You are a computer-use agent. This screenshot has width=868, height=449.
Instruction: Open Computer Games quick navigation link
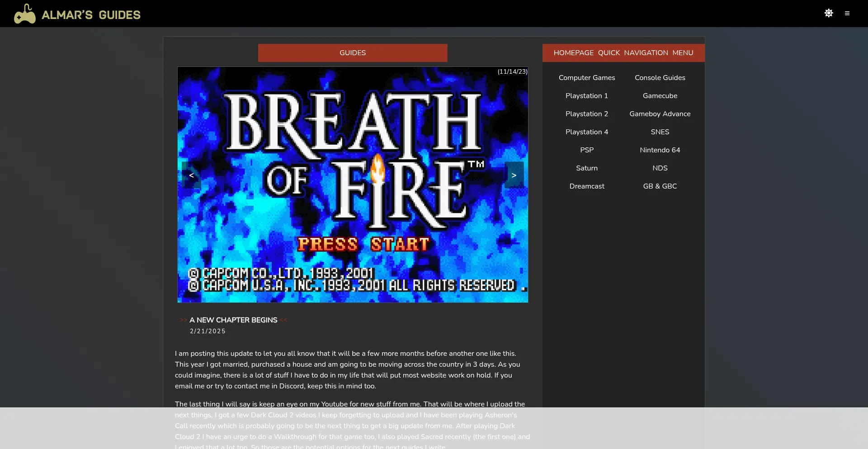(x=587, y=78)
